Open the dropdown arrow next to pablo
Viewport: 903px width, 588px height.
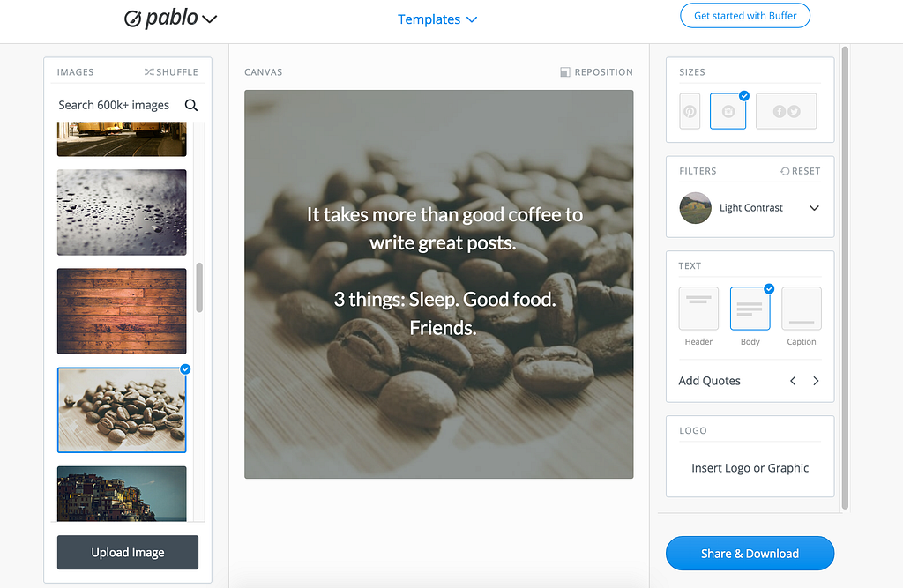(x=210, y=19)
